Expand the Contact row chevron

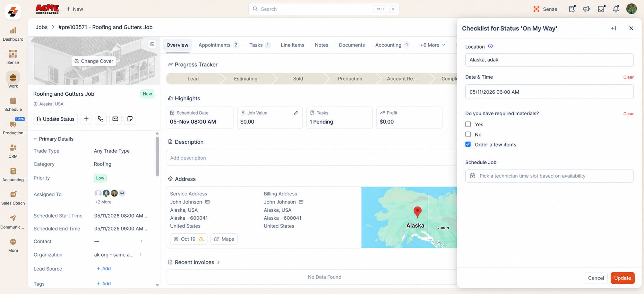(x=141, y=241)
